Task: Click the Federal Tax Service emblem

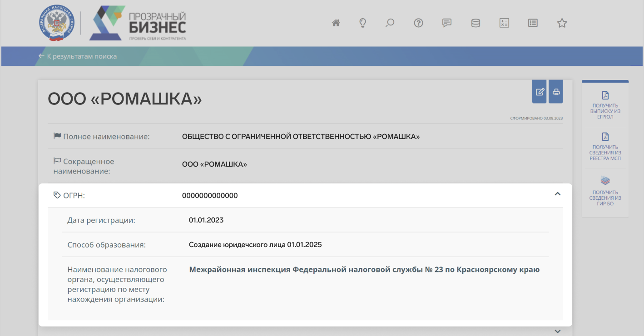Action: [56, 24]
